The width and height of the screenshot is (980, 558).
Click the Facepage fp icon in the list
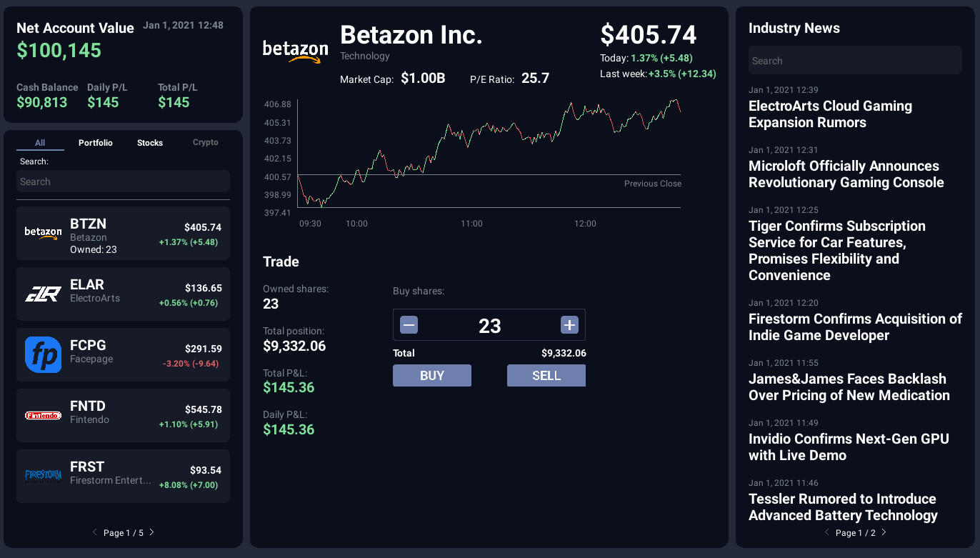[42, 353]
